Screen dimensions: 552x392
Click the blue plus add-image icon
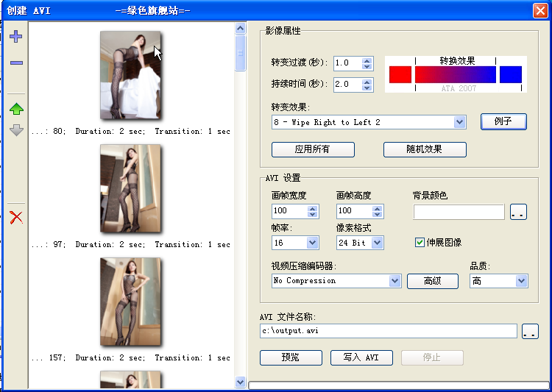tap(16, 36)
